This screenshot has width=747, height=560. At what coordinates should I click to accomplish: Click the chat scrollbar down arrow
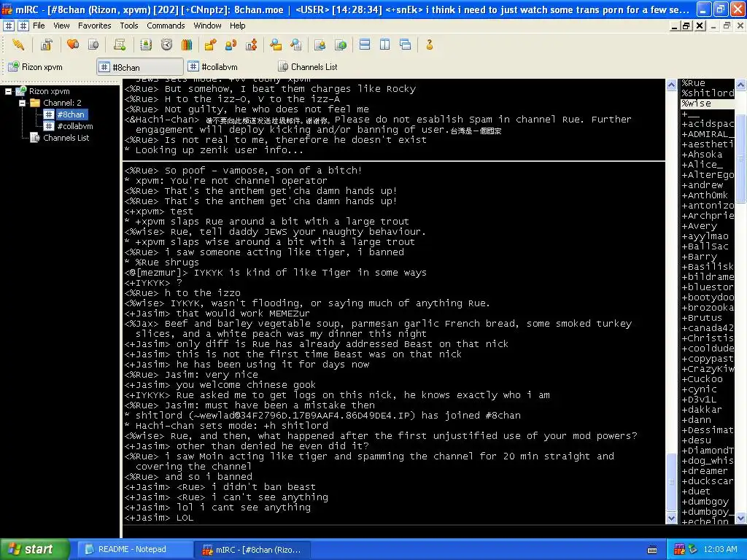[x=671, y=518]
